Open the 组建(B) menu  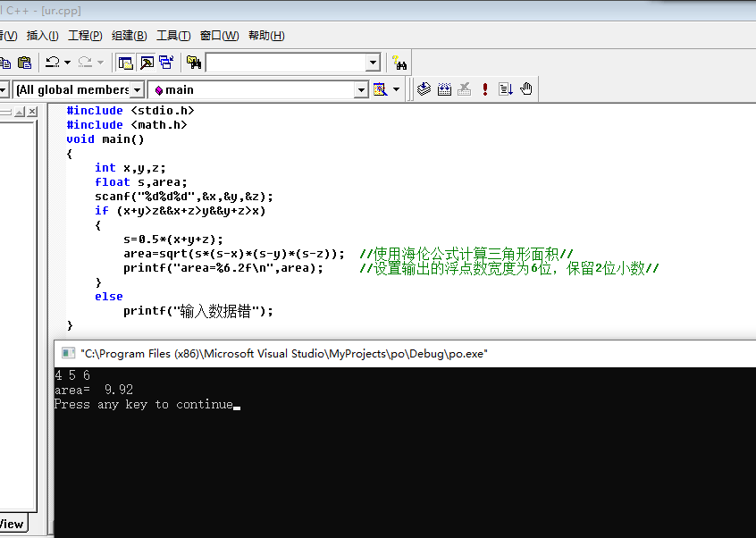coord(130,35)
